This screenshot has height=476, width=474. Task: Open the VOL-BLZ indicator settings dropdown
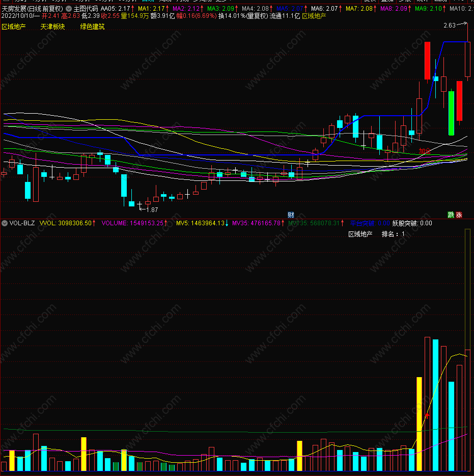tap(5, 223)
